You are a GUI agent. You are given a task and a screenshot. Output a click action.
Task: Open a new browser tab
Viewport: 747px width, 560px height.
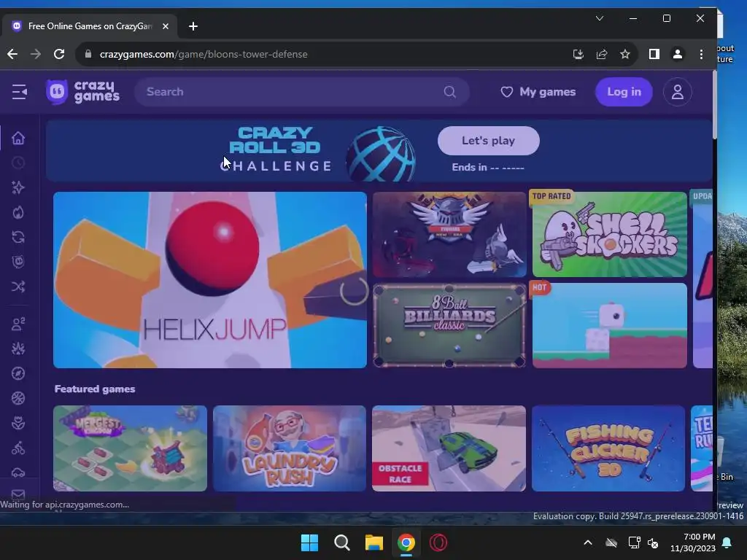point(193,26)
